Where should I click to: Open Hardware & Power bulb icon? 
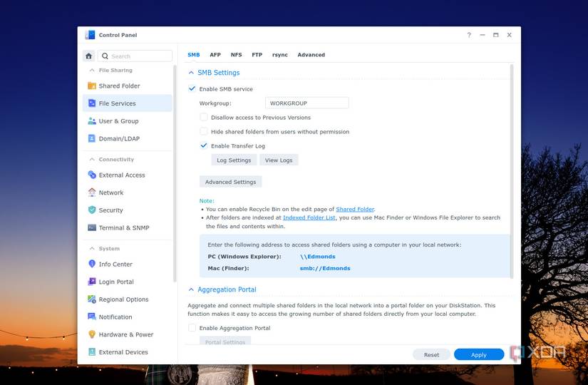pyautogui.click(x=92, y=334)
